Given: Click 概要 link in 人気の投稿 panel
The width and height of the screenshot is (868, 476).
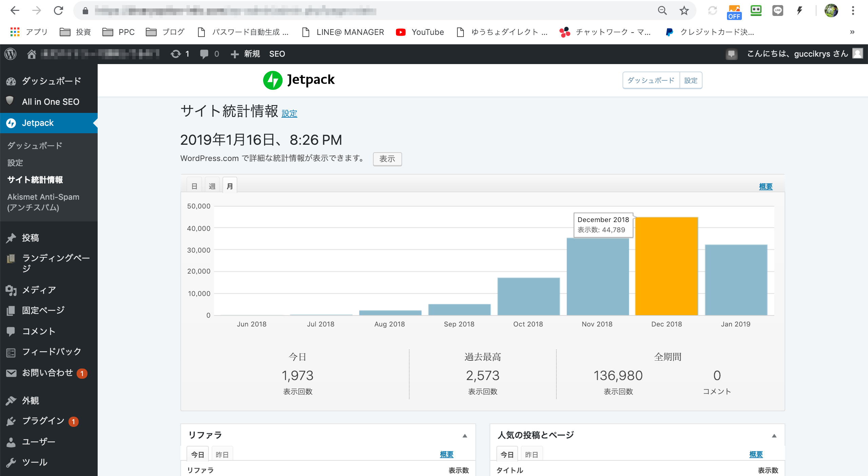Looking at the screenshot, I should click(756, 454).
